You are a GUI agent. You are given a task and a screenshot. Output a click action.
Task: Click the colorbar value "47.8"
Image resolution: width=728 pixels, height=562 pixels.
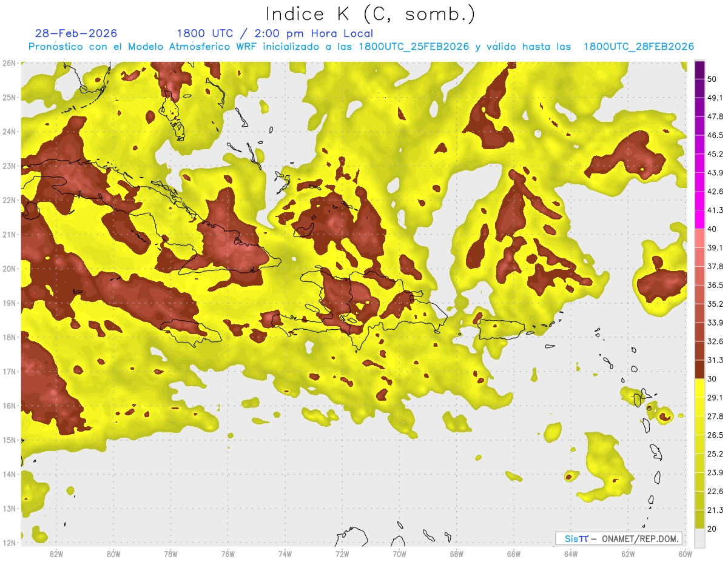click(x=715, y=116)
